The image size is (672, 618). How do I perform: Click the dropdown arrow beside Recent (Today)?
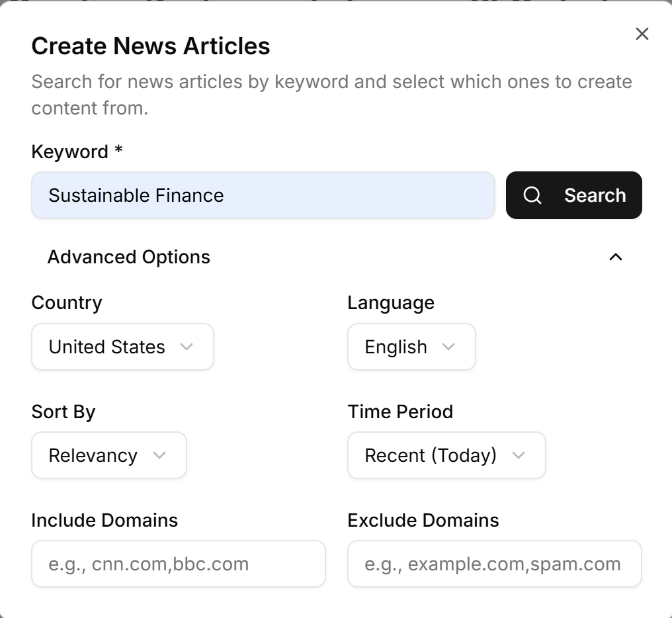tap(520, 455)
